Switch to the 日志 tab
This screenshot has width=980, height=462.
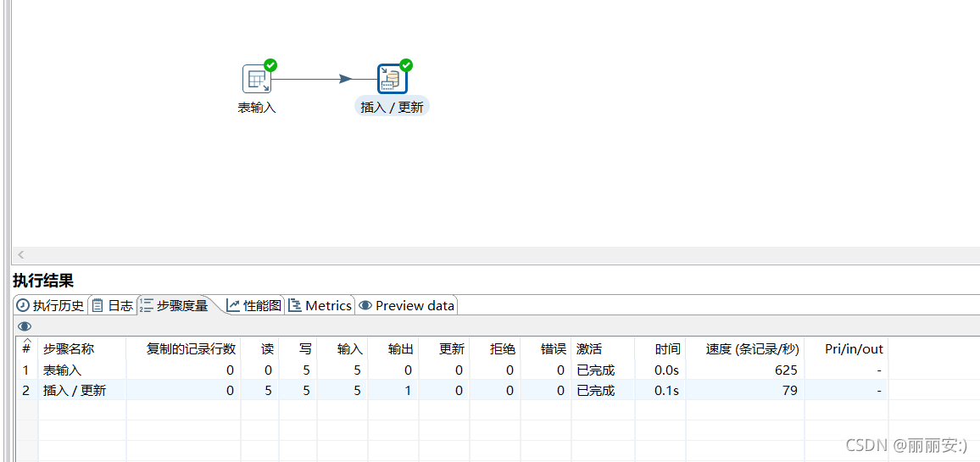pos(113,306)
